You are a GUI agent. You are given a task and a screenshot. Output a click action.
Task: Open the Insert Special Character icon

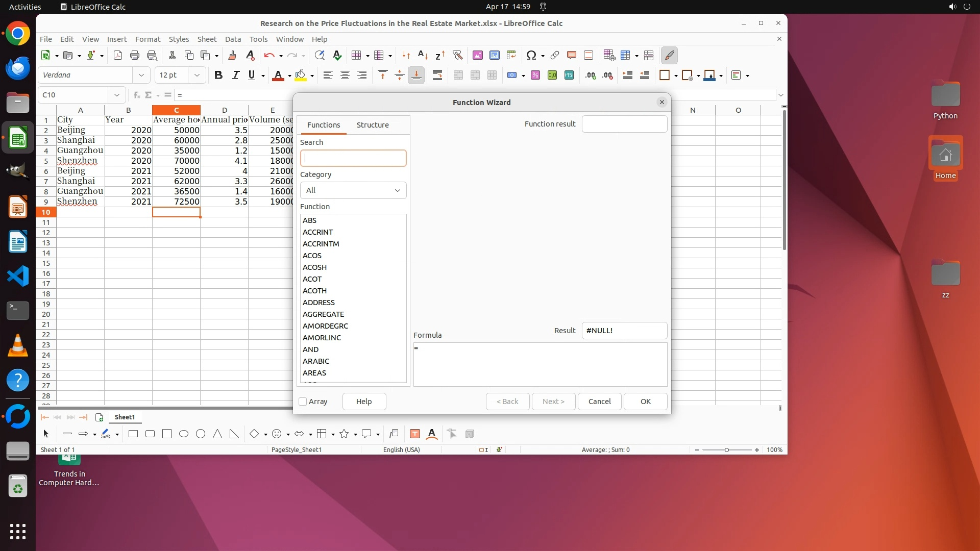(x=531, y=55)
